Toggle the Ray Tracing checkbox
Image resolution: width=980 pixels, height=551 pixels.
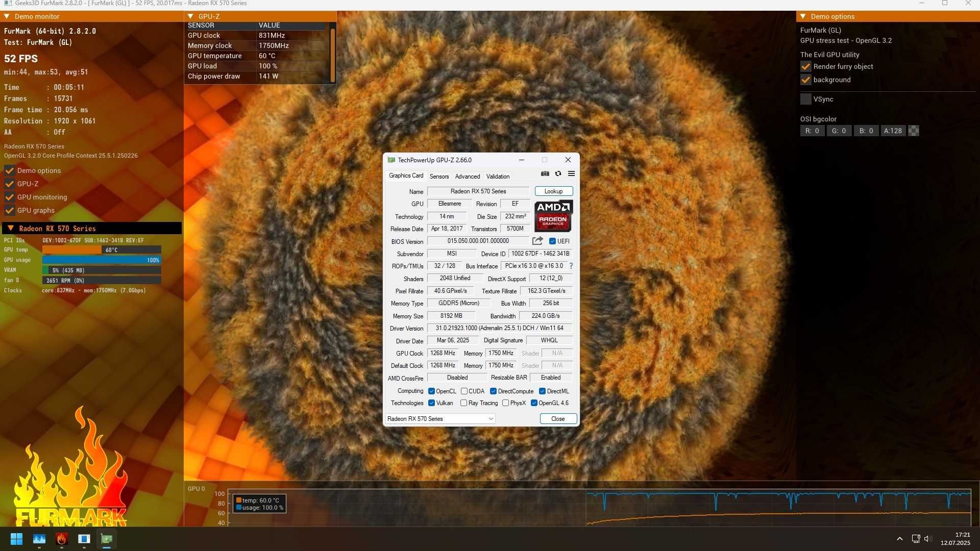click(x=463, y=403)
